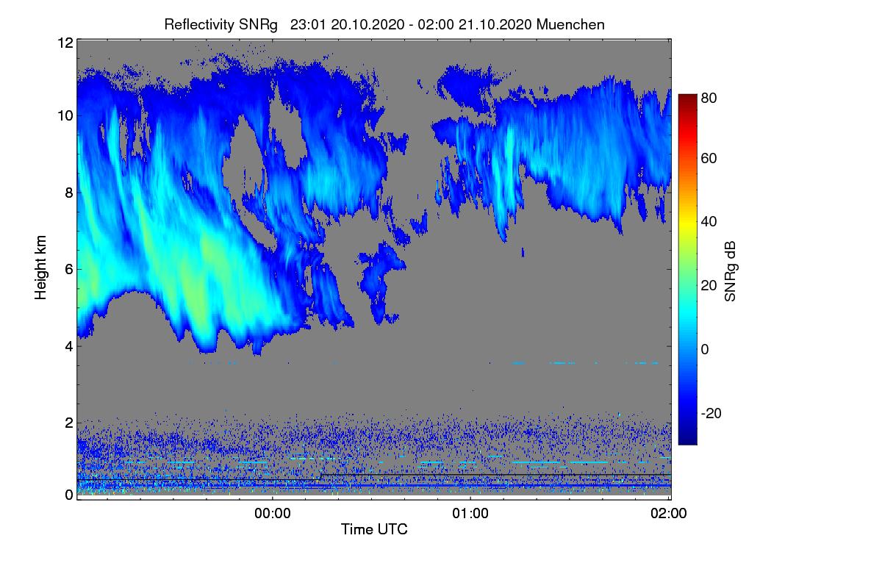882x588 pixels.
Task: Click the 'SNRg dB' colorbar label
Action: pyautogui.click(x=730, y=270)
